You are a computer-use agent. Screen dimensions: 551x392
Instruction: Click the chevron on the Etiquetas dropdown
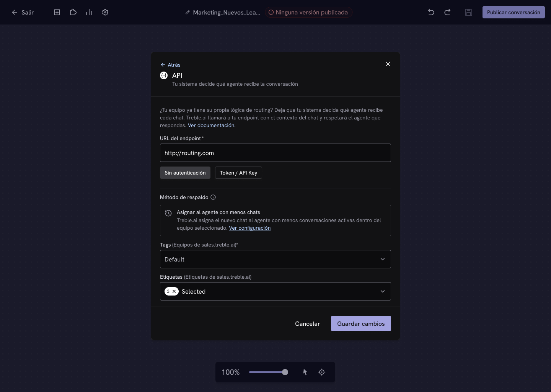(x=383, y=291)
